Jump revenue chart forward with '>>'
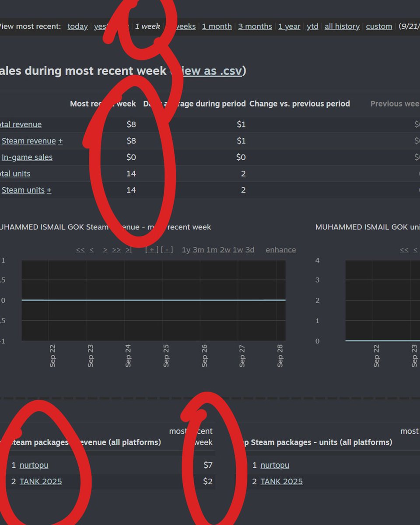Screen dimensions: 420x525 coord(116,250)
